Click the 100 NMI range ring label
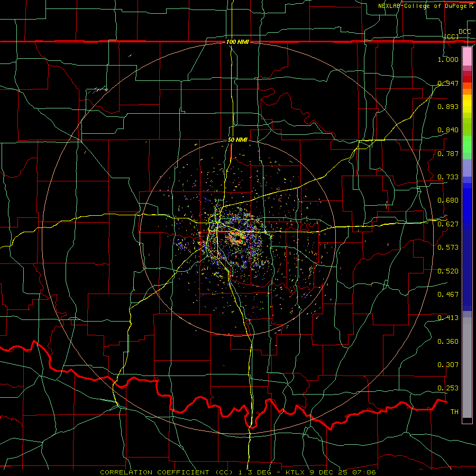Screen dimensions: 476x476 click(237, 42)
